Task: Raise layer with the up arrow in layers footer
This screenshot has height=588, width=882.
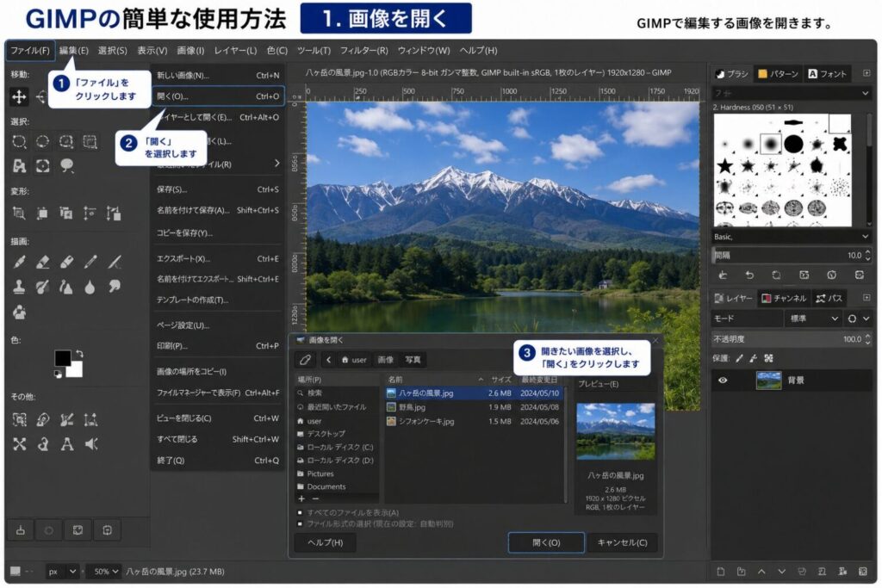Action: (761, 572)
